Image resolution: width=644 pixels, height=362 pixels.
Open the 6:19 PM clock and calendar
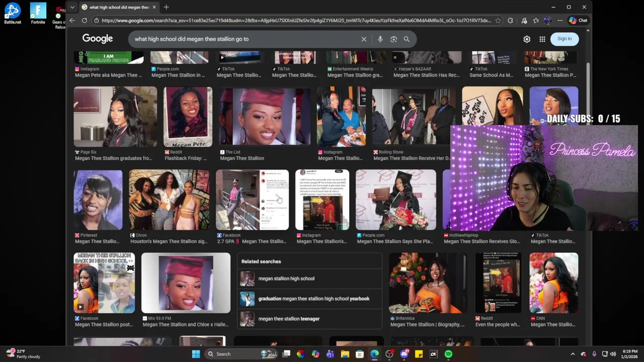pos(630,354)
